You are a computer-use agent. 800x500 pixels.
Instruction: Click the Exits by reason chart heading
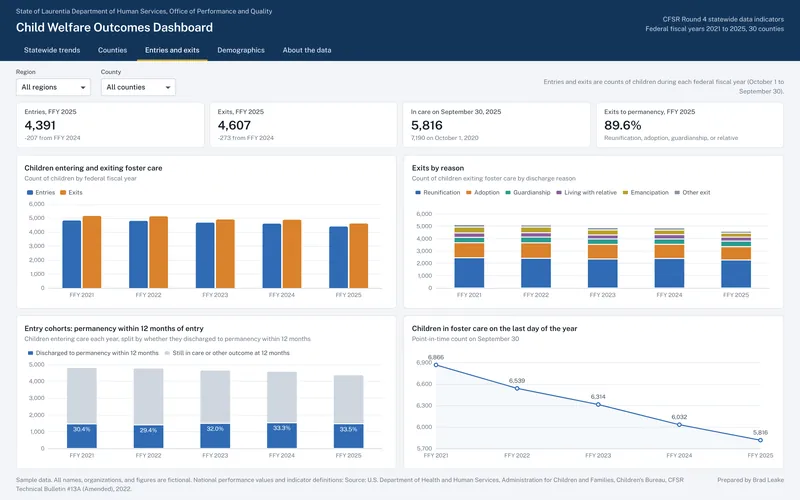coord(438,168)
